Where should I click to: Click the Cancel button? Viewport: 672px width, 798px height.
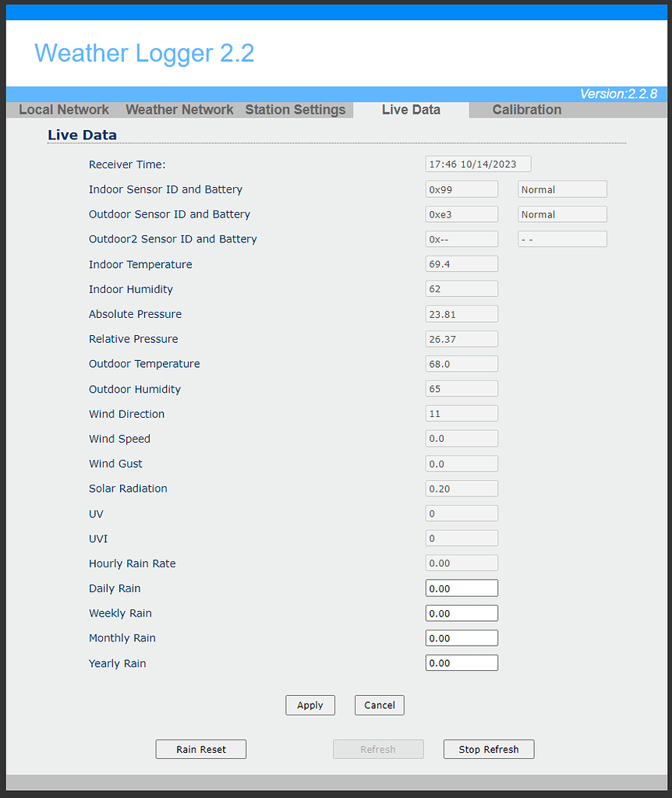coord(379,704)
